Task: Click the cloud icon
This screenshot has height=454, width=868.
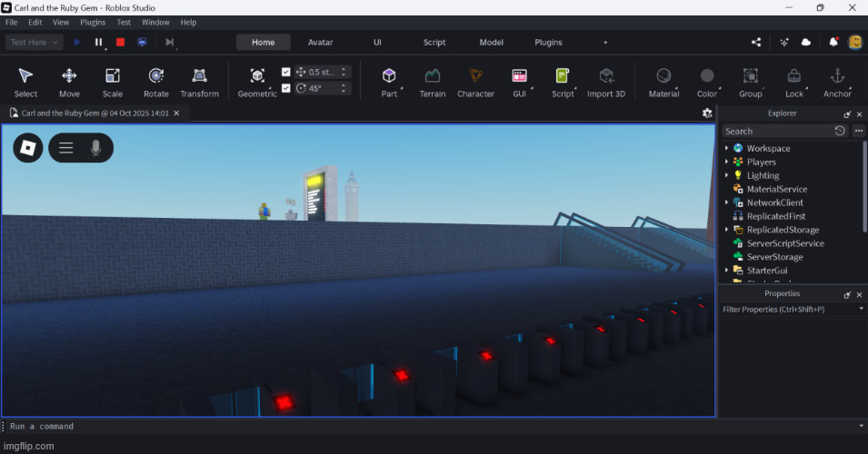Action: coord(806,42)
